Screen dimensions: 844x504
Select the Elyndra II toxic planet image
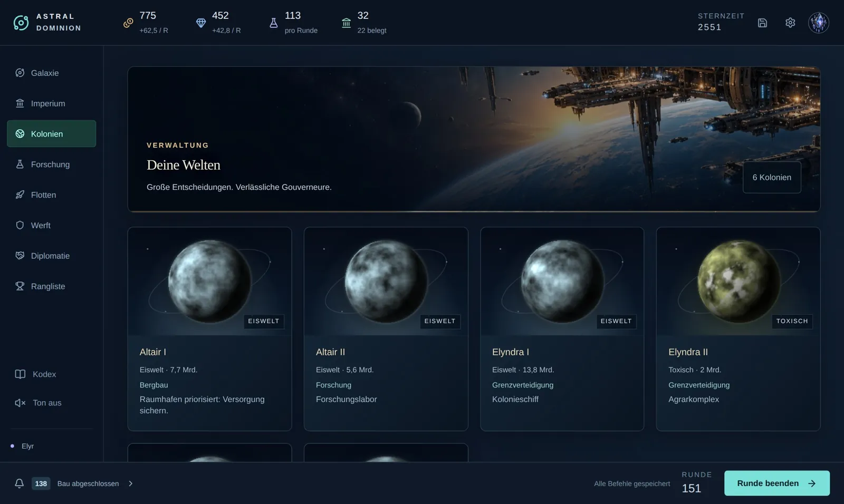738,281
